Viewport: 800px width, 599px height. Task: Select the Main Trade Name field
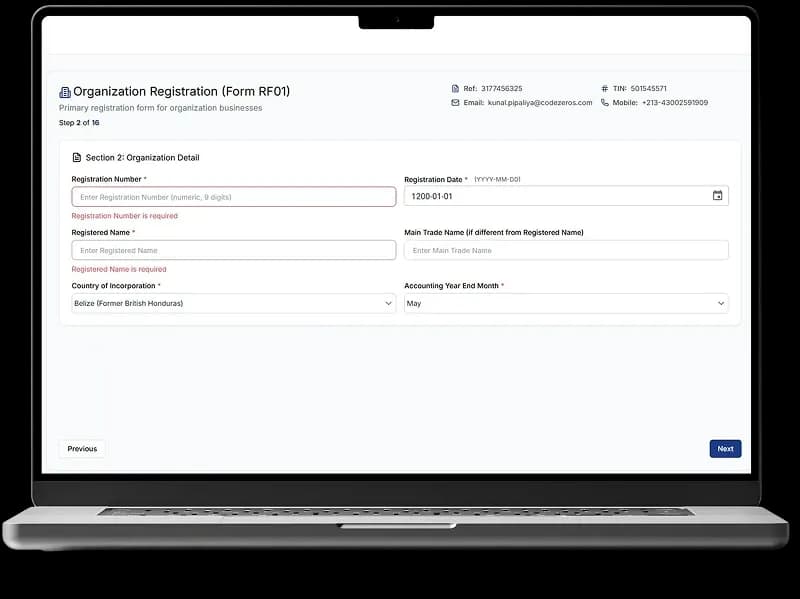tap(565, 250)
